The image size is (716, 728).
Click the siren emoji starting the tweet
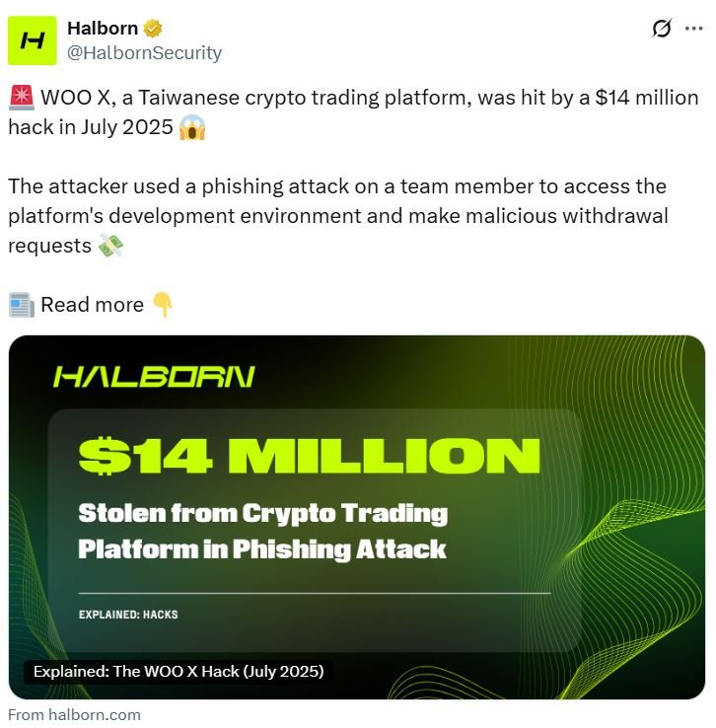(x=21, y=99)
